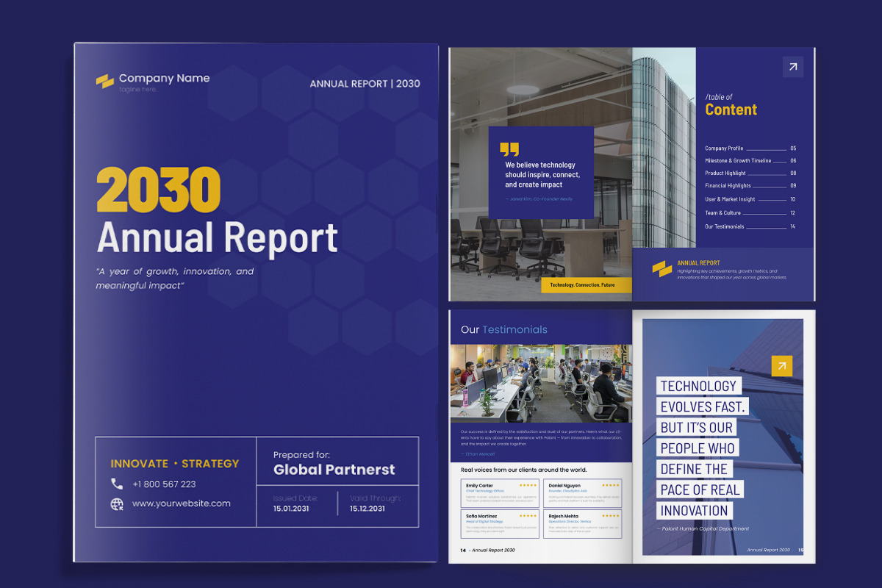Click the BUT IT'S OUR quote line
Viewport: 882px width, 588px height.
697,427
